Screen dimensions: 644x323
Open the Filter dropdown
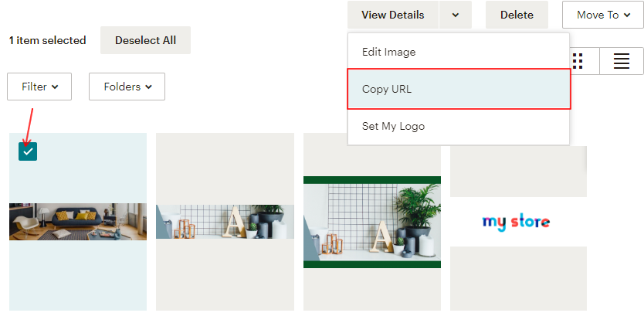point(39,87)
